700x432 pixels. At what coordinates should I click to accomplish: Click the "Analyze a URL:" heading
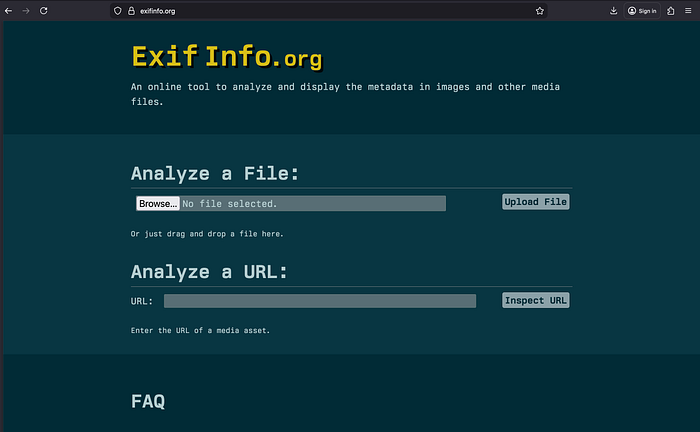(209, 272)
